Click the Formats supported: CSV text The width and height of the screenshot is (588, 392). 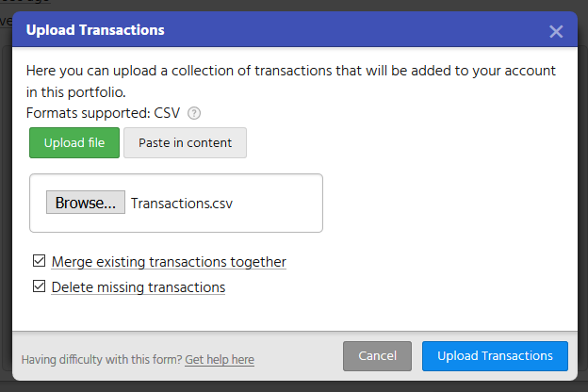coord(103,113)
